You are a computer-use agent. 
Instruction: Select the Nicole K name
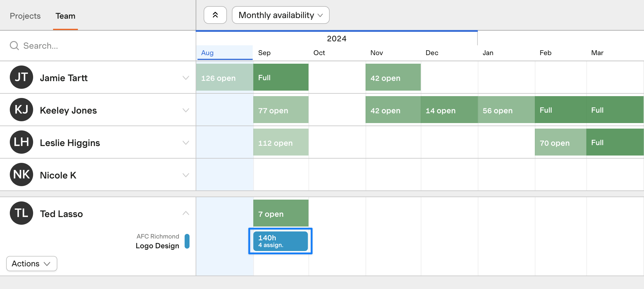[x=58, y=175]
